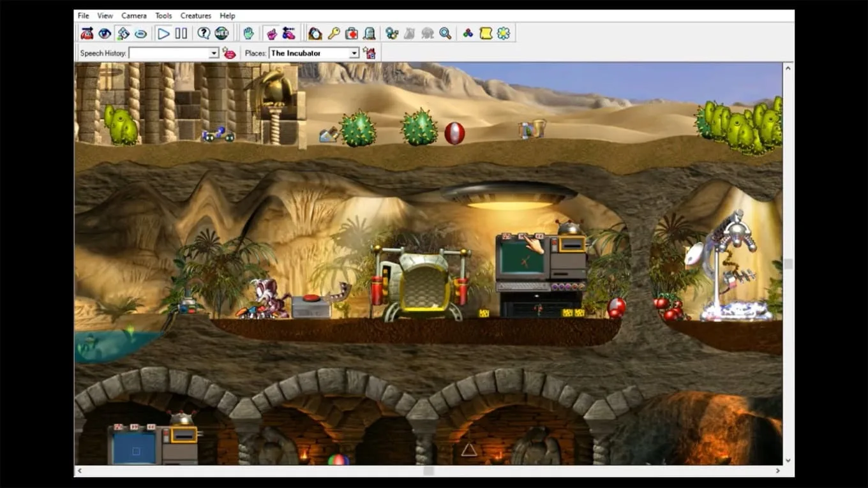
Task: Click the three colored balls toolbar icon
Action: (468, 33)
